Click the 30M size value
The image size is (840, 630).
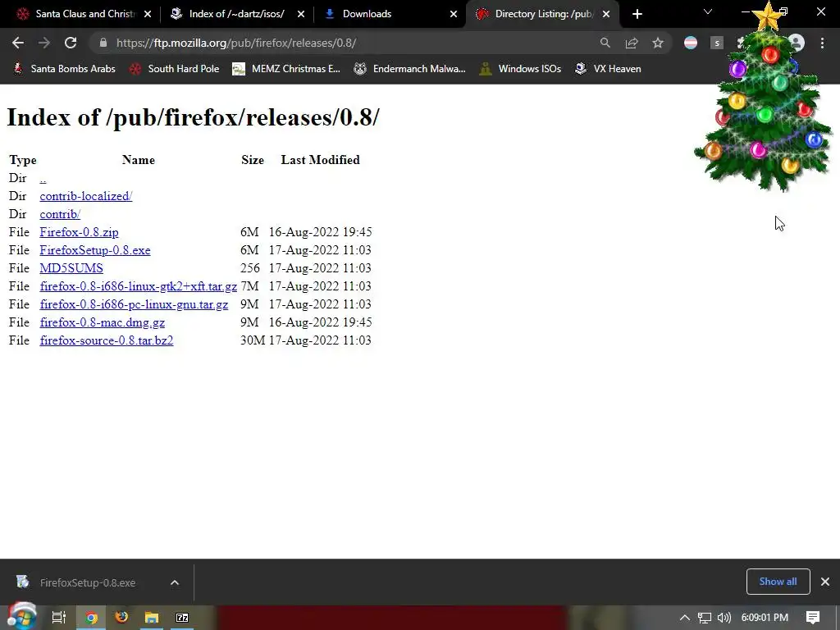pos(253,340)
